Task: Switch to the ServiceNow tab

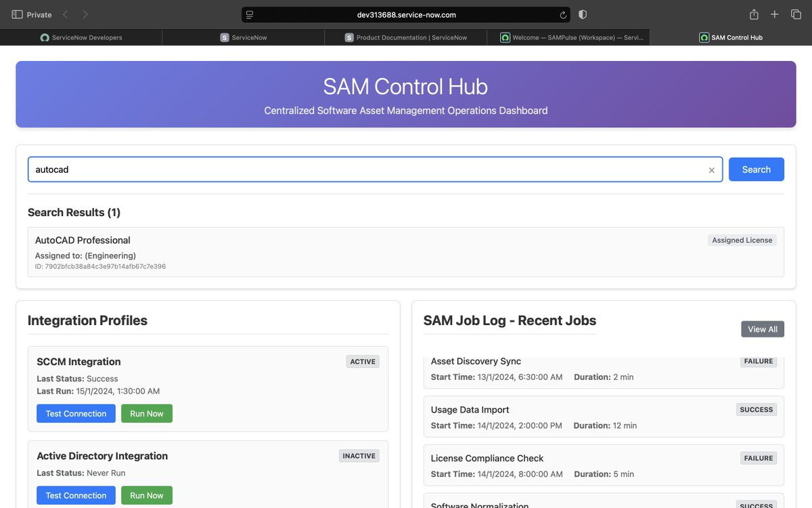Action: click(x=244, y=38)
